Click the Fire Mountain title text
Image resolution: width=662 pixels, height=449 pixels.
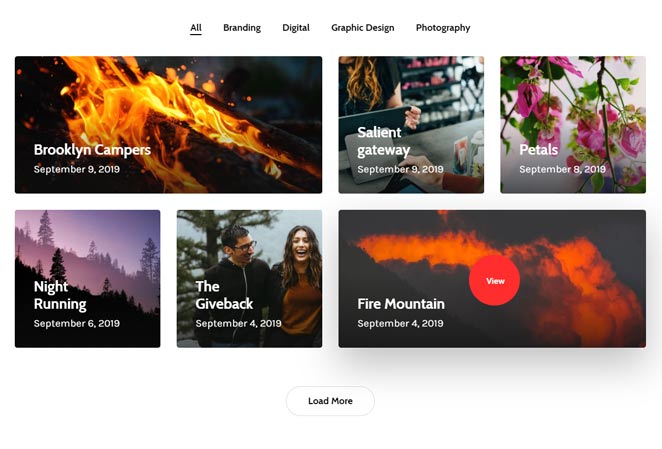coord(401,304)
